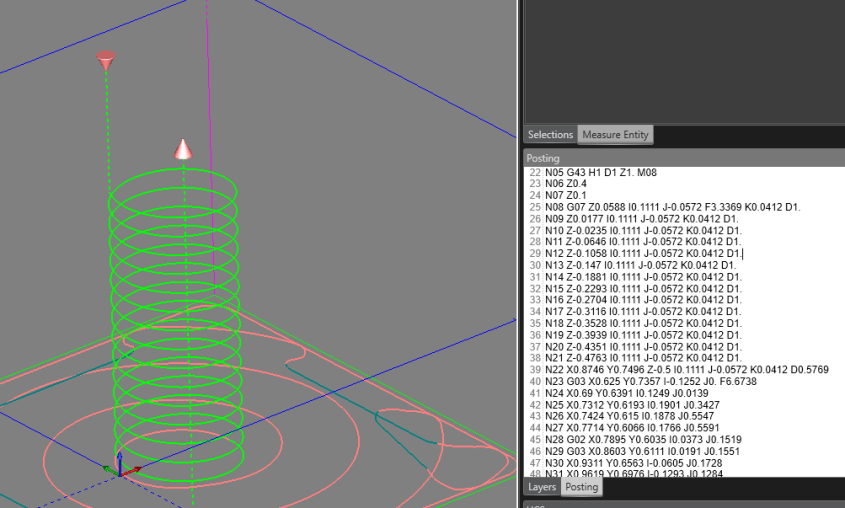845x508 pixels.
Task: Click the red cone toolpath start marker
Action: (x=106, y=61)
